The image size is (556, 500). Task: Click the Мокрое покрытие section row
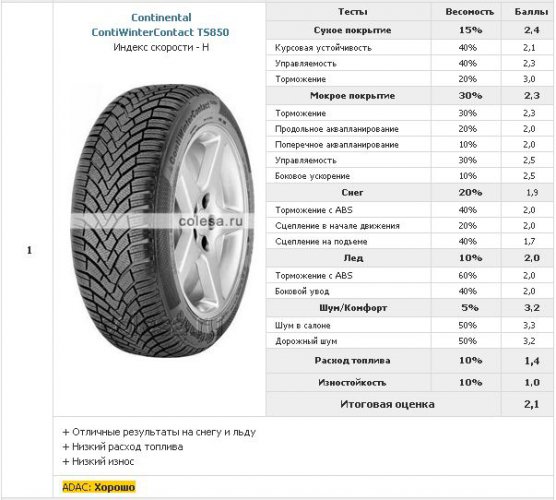[410, 96]
